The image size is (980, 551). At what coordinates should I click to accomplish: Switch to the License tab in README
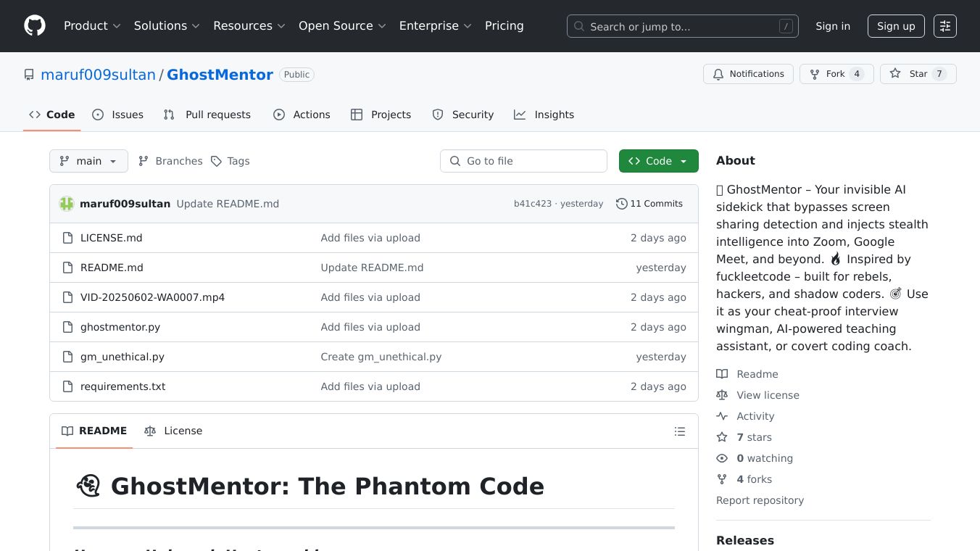point(174,431)
